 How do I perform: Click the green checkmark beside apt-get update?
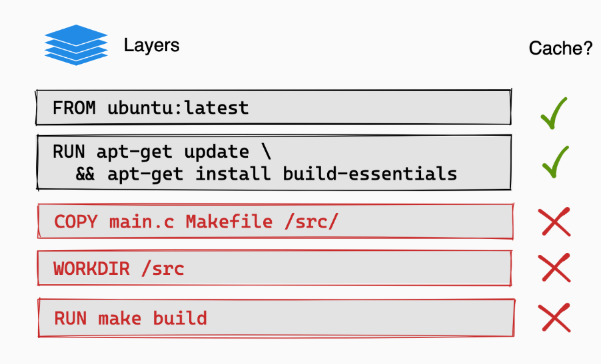(x=556, y=162)
